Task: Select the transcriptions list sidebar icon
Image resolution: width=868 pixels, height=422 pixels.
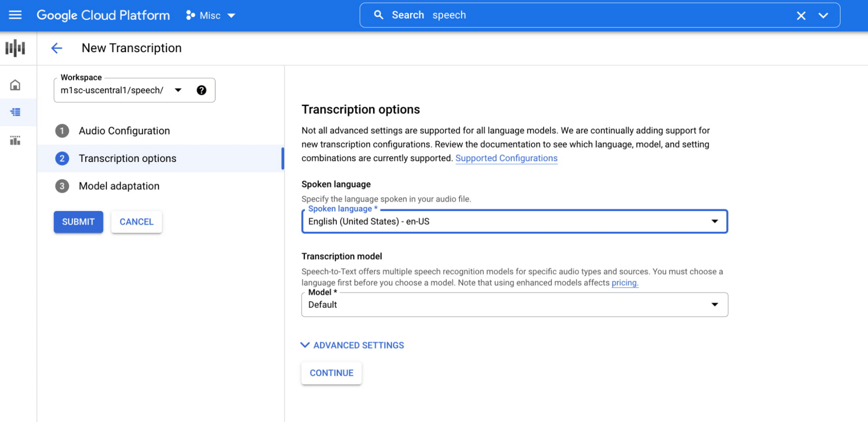Action: coord(15,112)
